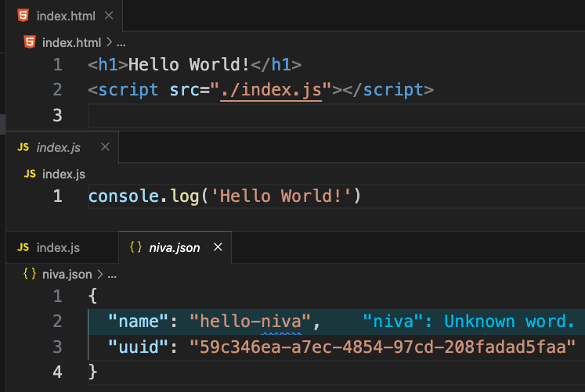
Task: Click the HTML5 icon in the breadcrumb
Action: [x=30, y=42]
